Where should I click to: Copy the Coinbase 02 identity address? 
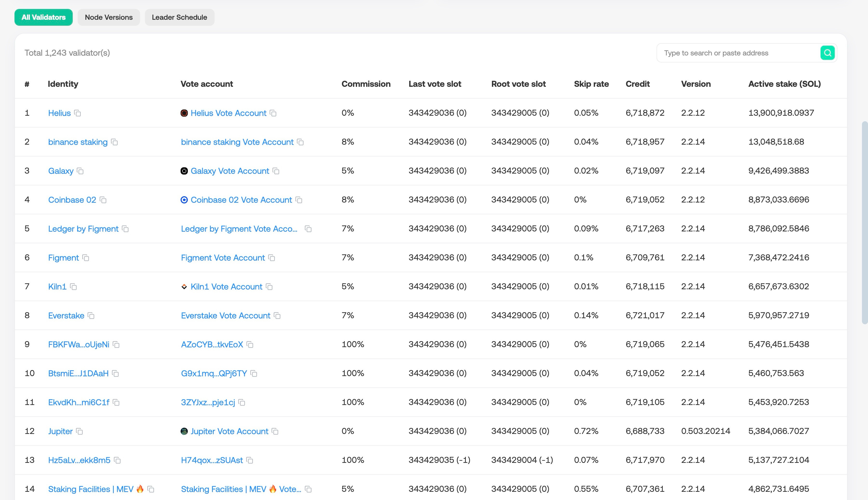coord(103,200)
